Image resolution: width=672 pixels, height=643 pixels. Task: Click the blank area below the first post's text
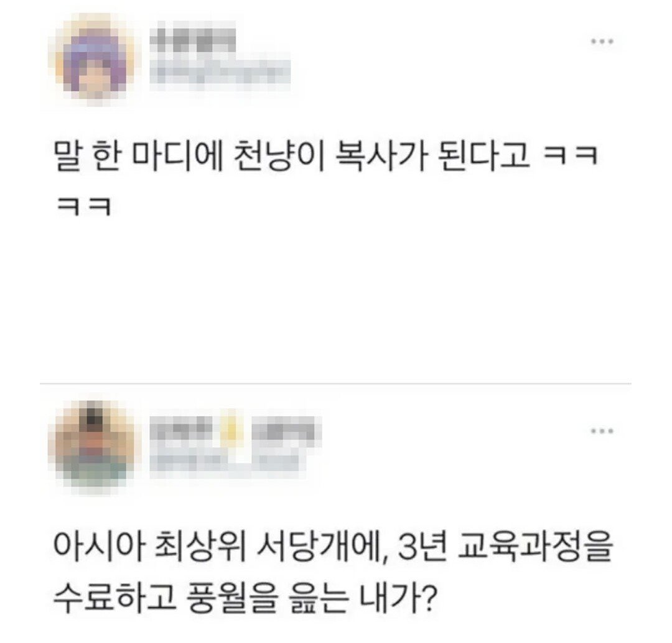pos(335,300)
